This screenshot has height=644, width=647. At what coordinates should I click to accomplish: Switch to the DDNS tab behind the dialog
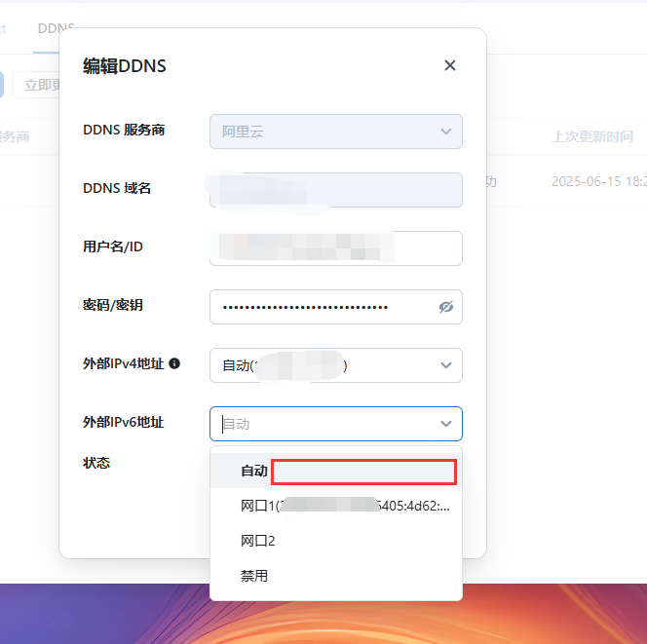coord(56,28)
